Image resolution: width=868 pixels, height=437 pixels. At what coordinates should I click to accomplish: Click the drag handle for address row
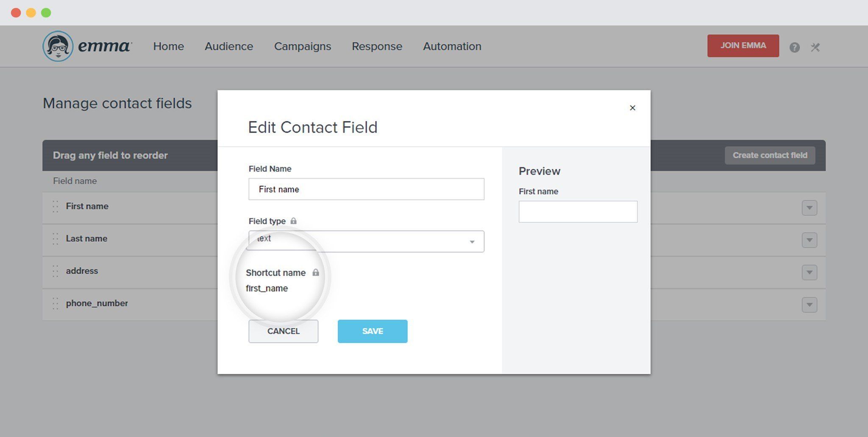[56, 271]
